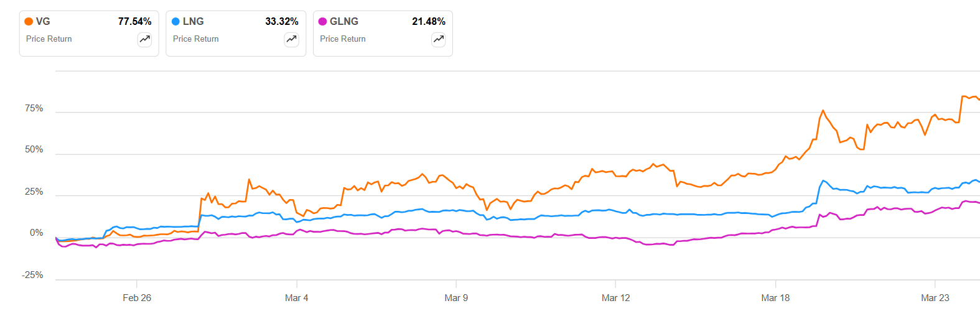Open the GLNG trend chart icon

(x=439, y=39)
